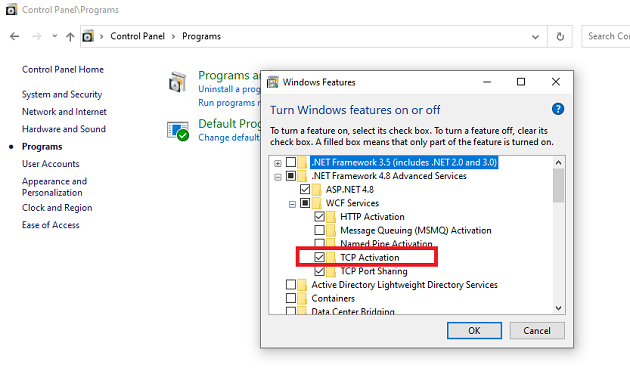Click the Change default link
Screen dimensions: 630x371
pyautogui.click(x=229, y=137)
